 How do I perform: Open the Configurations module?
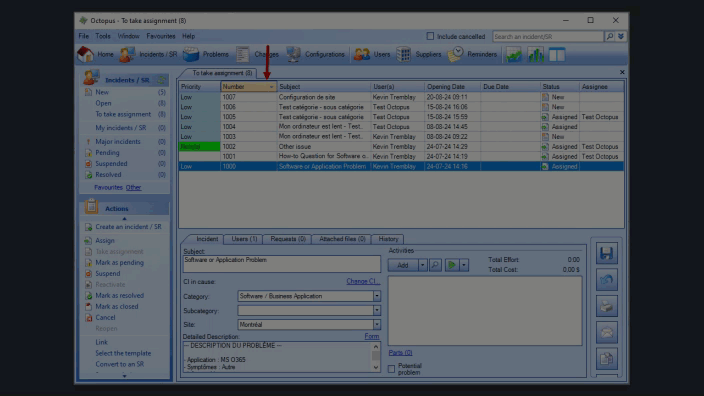point(316,54)
